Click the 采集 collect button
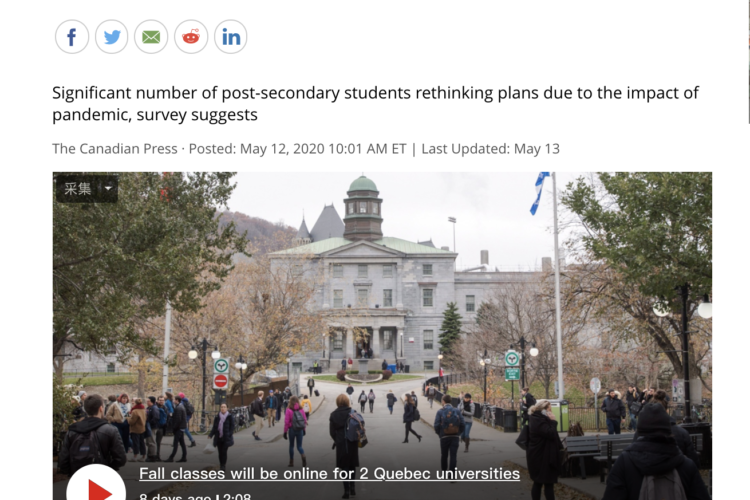 (77, 189)
